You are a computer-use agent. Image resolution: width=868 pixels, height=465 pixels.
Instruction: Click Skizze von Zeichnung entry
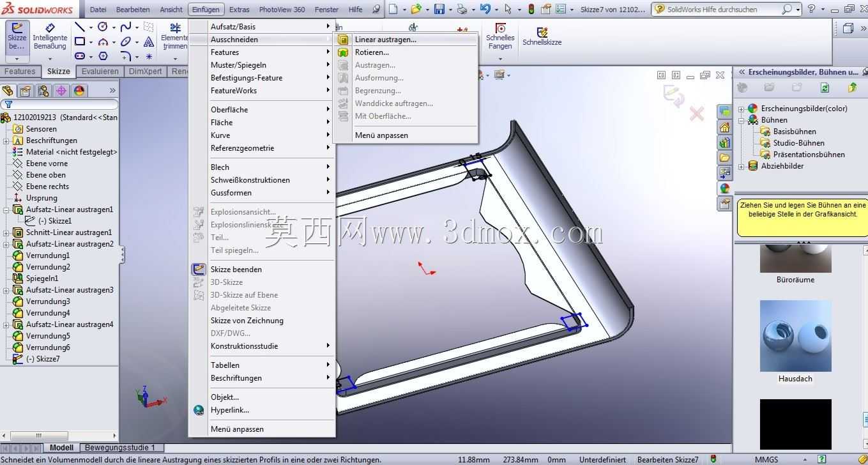(247, 321)
